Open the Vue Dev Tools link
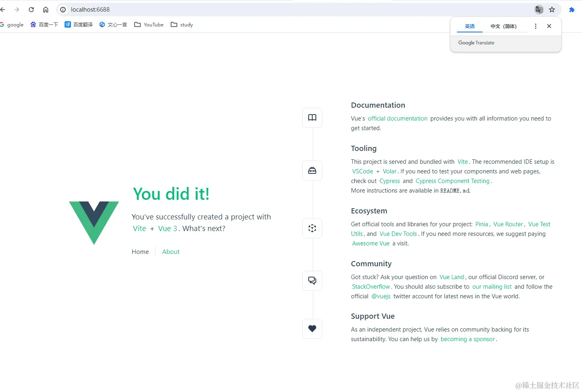This screenshot has height=392, width=582. pyautogui.click(x=398, y=234)
